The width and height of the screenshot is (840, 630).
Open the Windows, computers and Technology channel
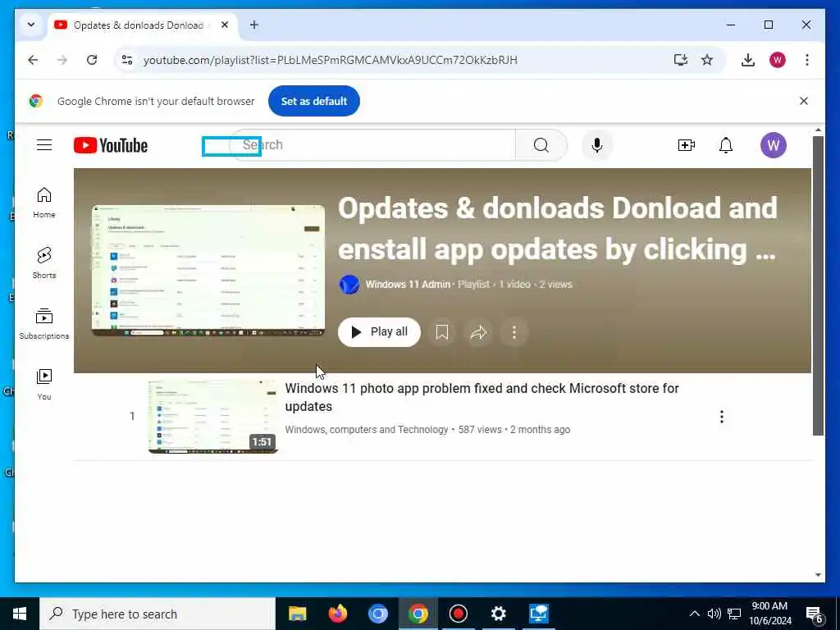point(367,430)
